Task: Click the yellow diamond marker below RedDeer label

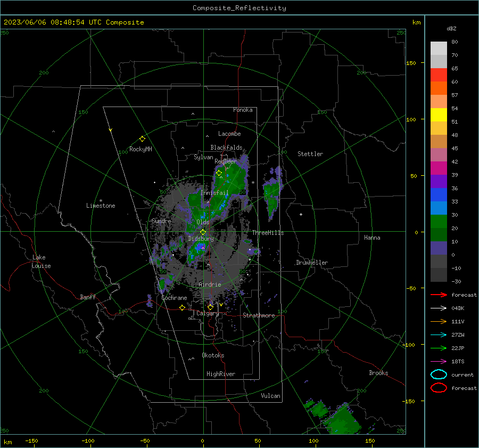Action: point(219,173)
